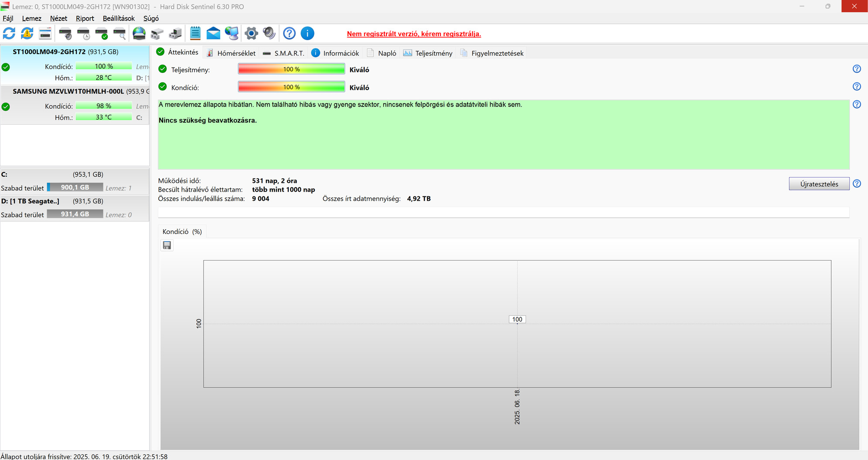Click the D: [1 TB Seagate..] partition label

(x=30, y=201)
